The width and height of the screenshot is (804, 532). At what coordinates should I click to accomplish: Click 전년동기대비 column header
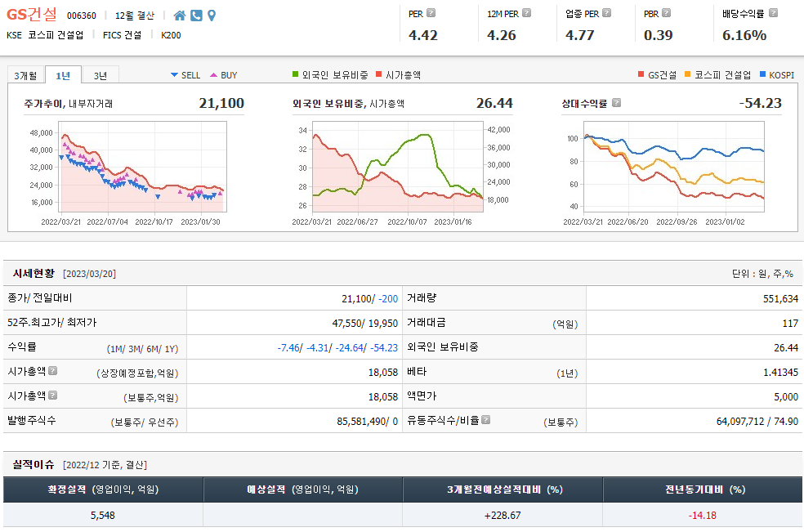tap(703, 490)
